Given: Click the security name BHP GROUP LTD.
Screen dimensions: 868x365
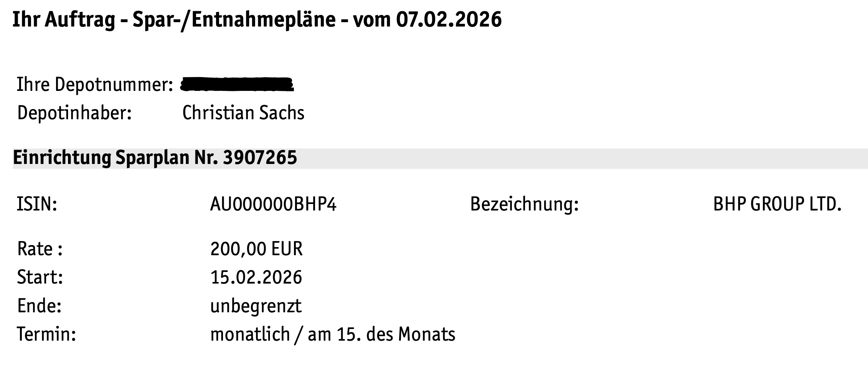Looking at the screenshot, I should coord(777,204).
